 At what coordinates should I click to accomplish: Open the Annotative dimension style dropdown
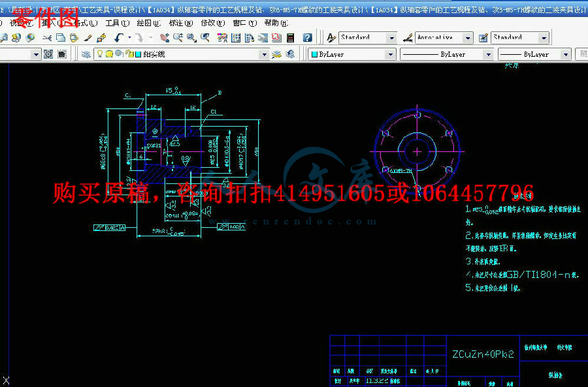pyautogui.click(x=468, y=37)
